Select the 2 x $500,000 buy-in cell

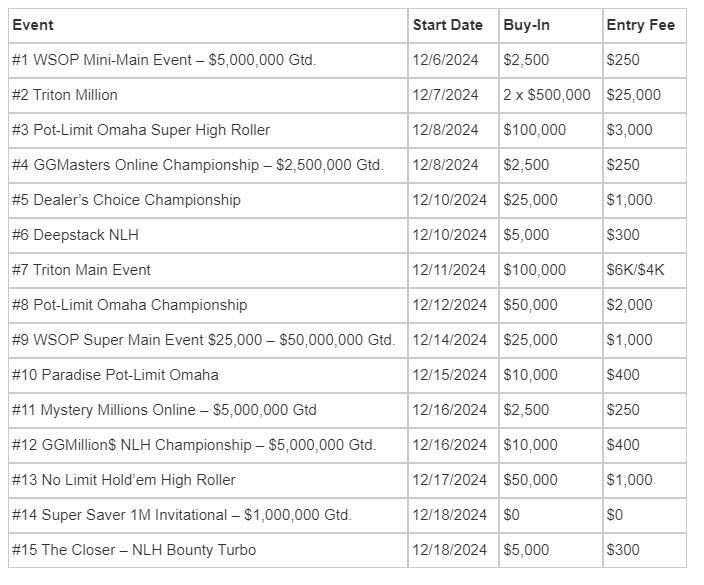[547, 95]
